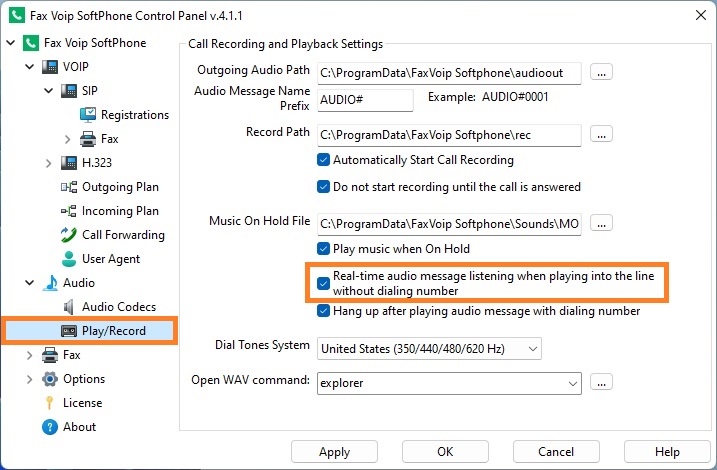Click the Cancel button
The image size is (717, 470).
coord(556,452)
